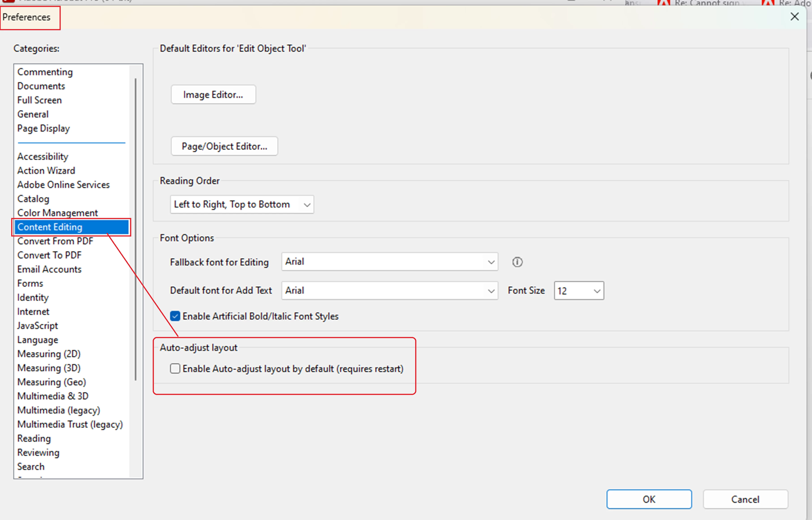812x520 pixels.
Task: Select the Accessibility category
Action: tap(43, 156)
